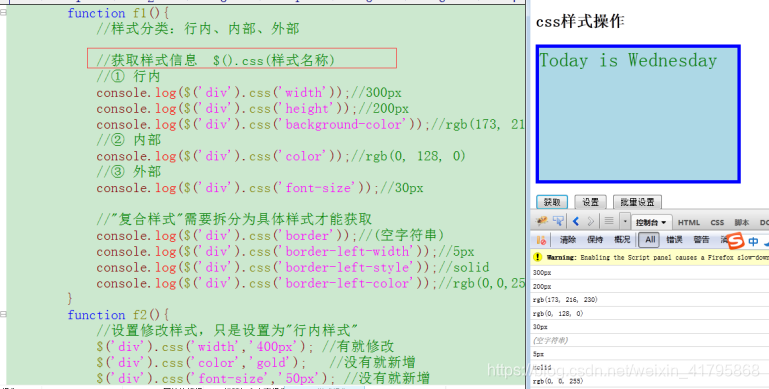Screen dimensions: 769x389
Task: Click the css('border-left-color') code line
Action: click(x=310, y=284)
